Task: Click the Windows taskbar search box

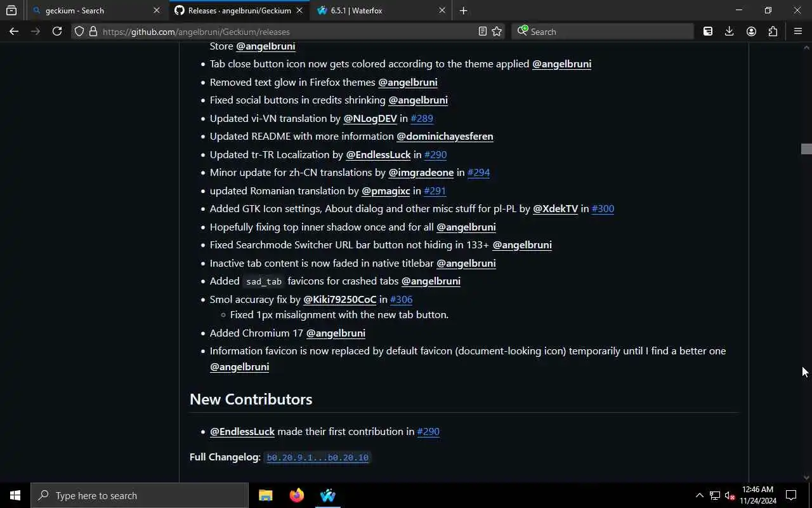Action: point(140,495)
